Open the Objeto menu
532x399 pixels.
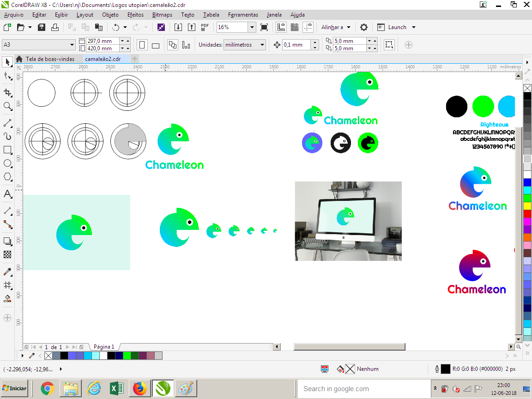point(110,15)
